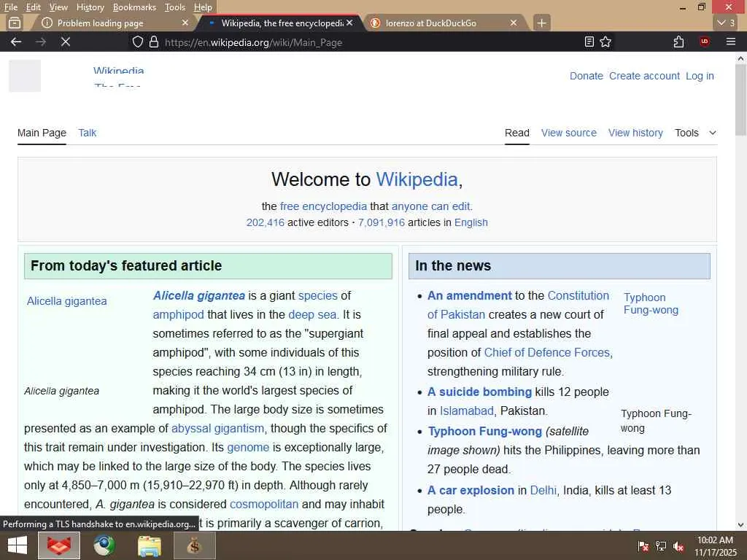Open the tracking protection shield icon

coord(138,42)
